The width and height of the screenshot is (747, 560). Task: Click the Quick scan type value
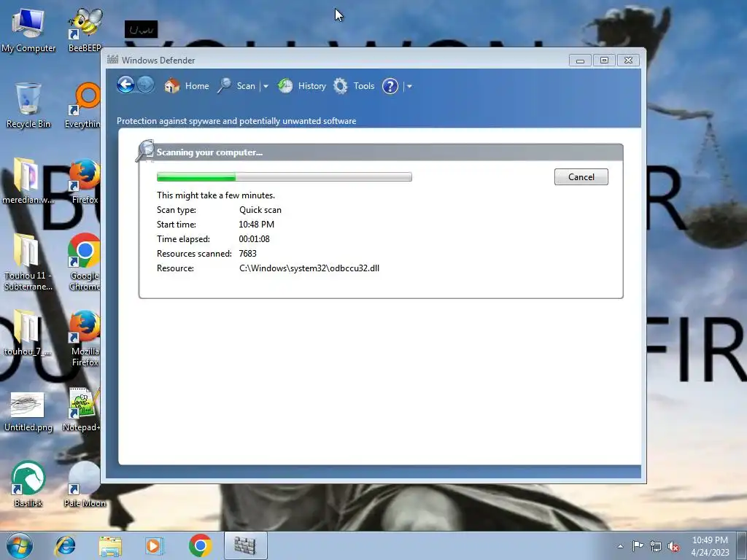(260, 210)
